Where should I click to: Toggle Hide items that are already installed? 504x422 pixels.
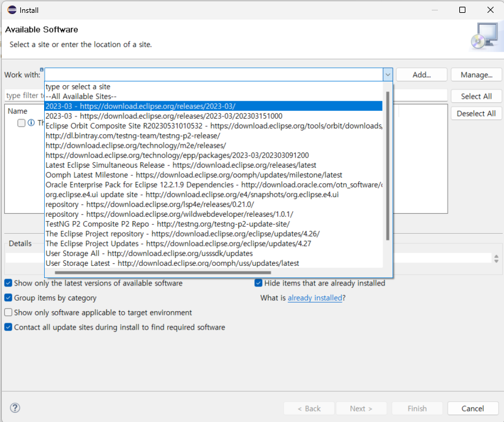pyautogui.click(x=258, y=283)
